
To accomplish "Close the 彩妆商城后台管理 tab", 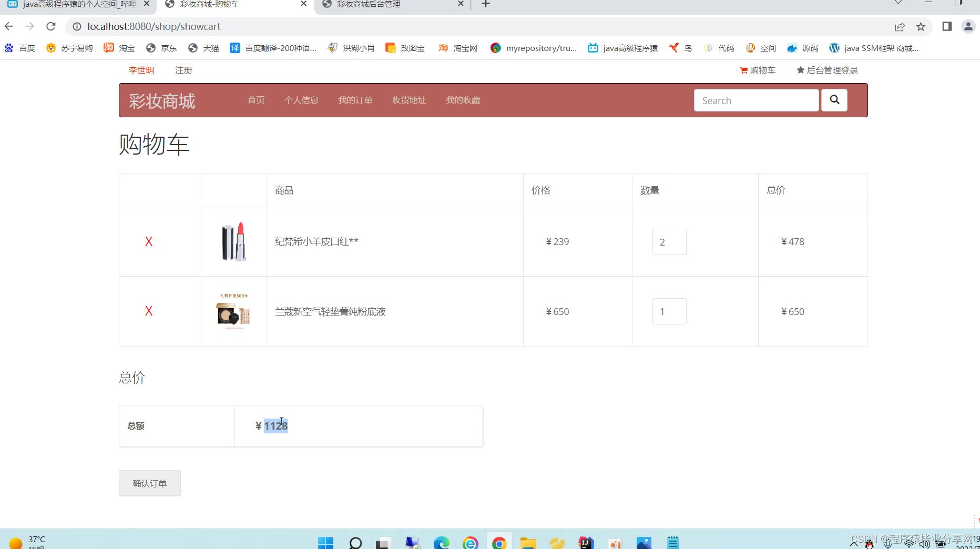I will coord(461,4).
